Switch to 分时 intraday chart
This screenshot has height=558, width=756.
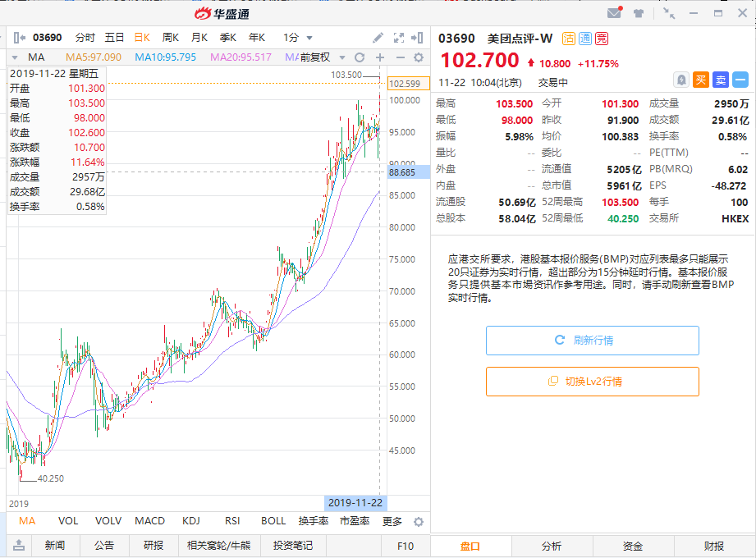[85, 38]
